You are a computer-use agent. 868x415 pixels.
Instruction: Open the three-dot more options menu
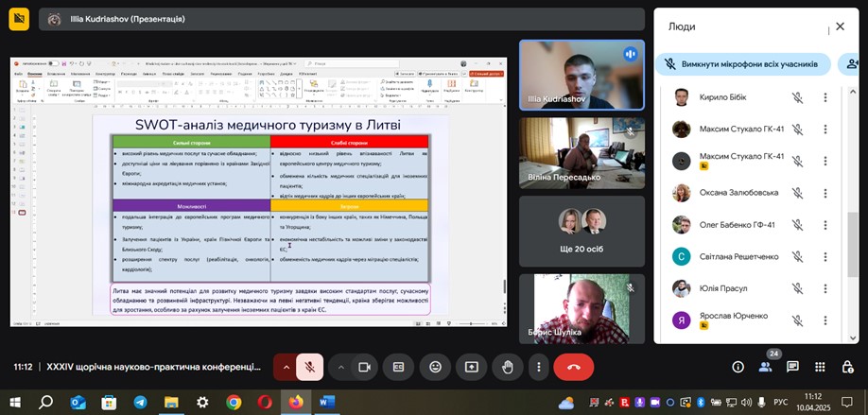pos(538,367)
